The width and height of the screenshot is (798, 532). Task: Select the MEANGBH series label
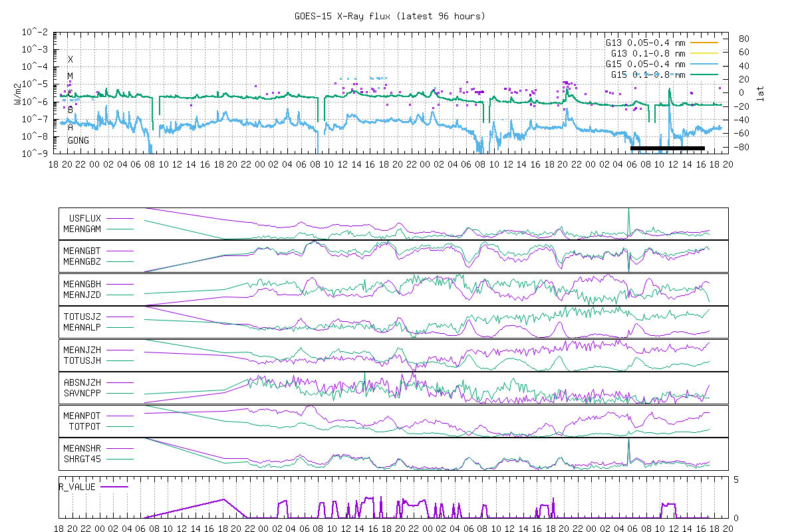(x=82, y=284)
